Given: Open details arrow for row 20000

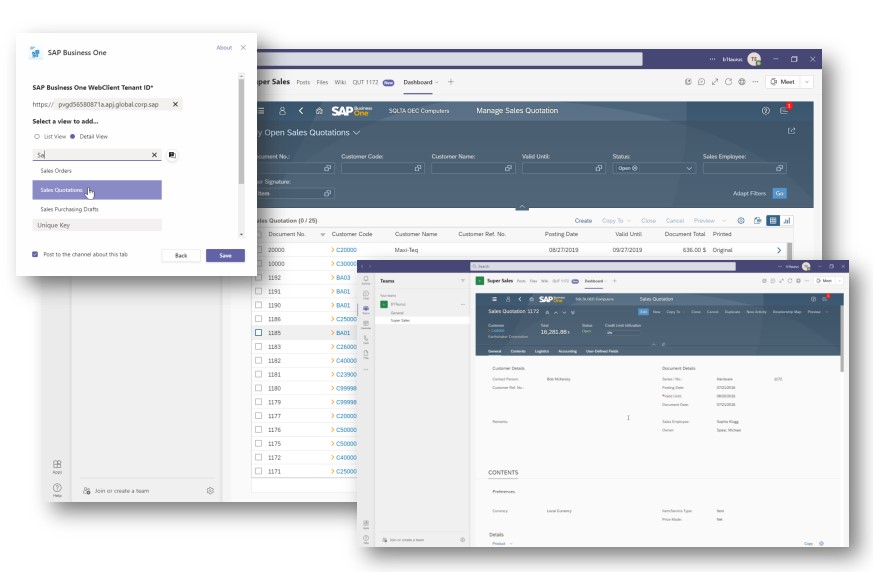Looking at the screenshot, I should tap(779, 250).
